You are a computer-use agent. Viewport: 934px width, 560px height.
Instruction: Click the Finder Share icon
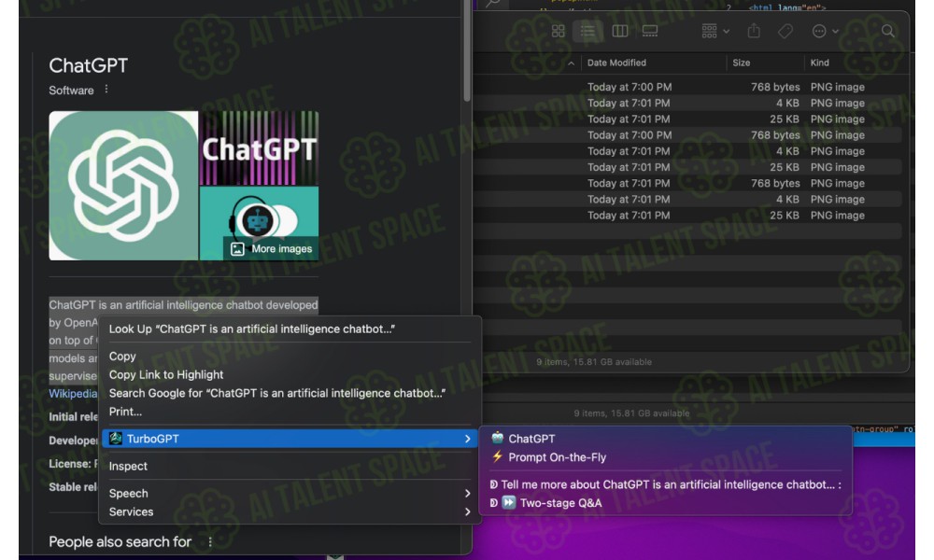coord(754,31)
